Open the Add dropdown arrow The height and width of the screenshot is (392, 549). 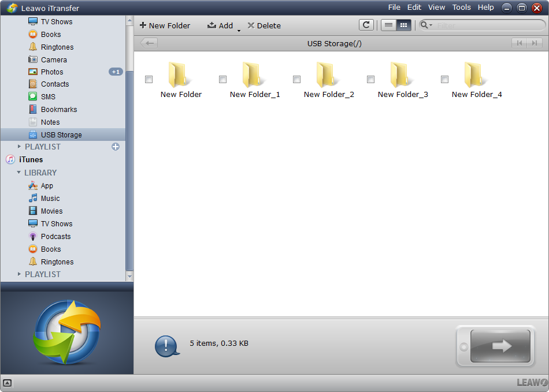239,30
